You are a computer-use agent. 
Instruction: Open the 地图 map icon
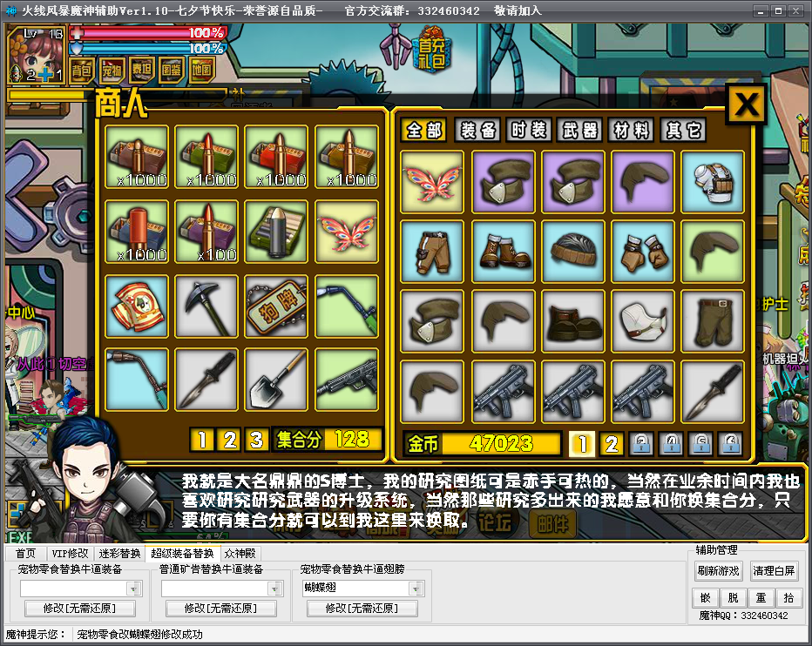click(201, 70)
